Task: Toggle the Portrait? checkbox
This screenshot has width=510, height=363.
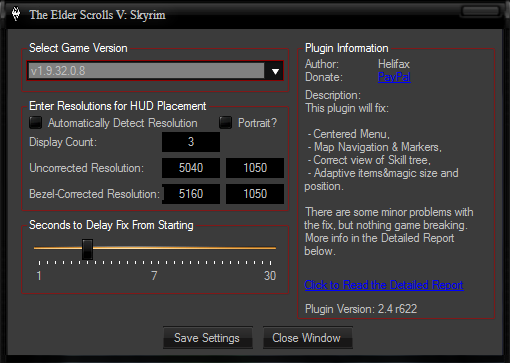Action: tap(225, 123)
